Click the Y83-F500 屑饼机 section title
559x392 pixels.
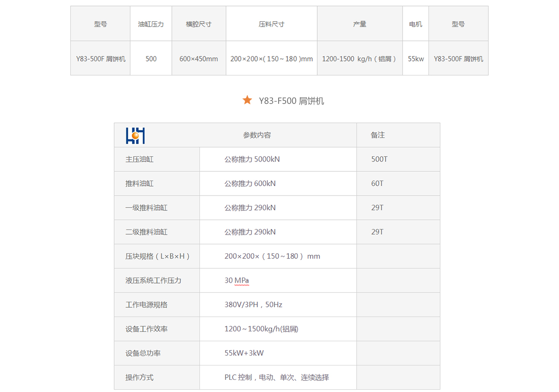coord(291,101)
